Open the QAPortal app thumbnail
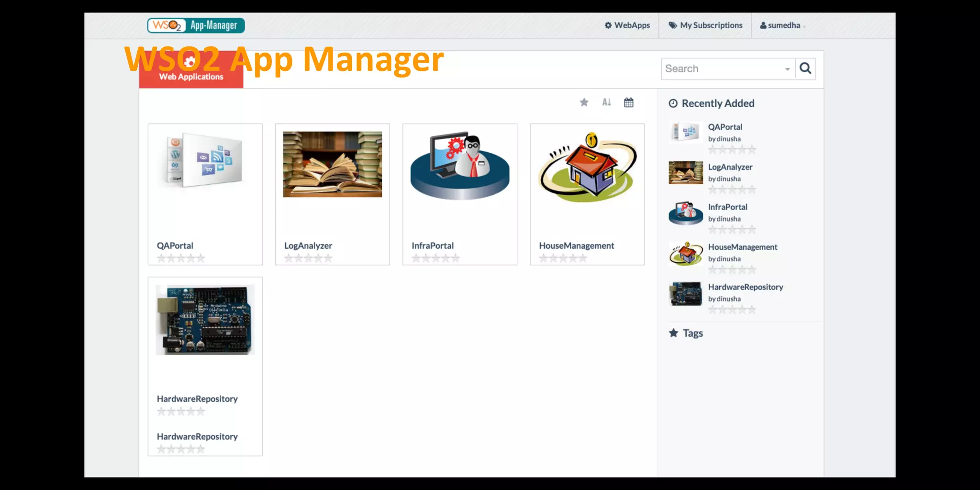980x490 pixels. (x=205, y=160)
